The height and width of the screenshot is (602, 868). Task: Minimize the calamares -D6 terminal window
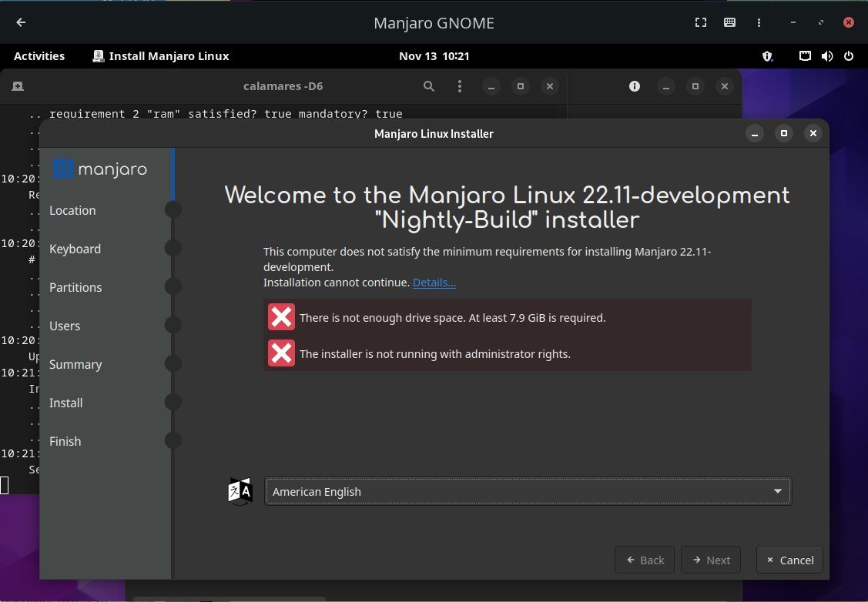[491, 86]
